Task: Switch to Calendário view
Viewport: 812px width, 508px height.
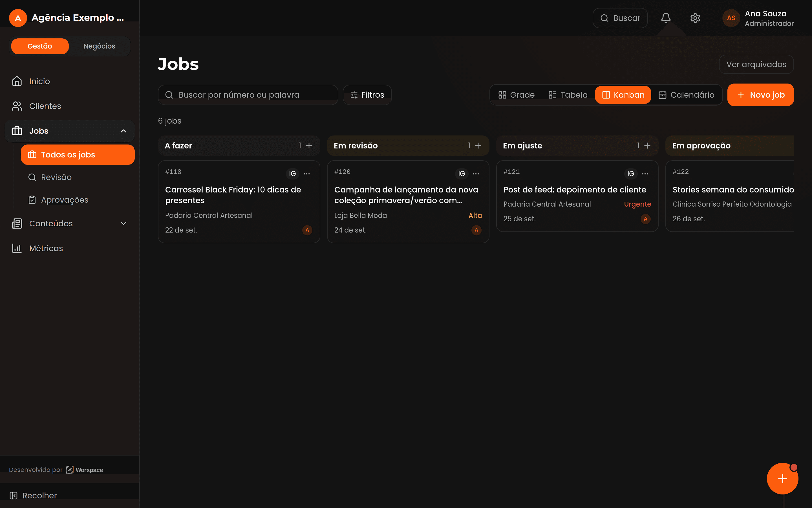Action: 686,95
